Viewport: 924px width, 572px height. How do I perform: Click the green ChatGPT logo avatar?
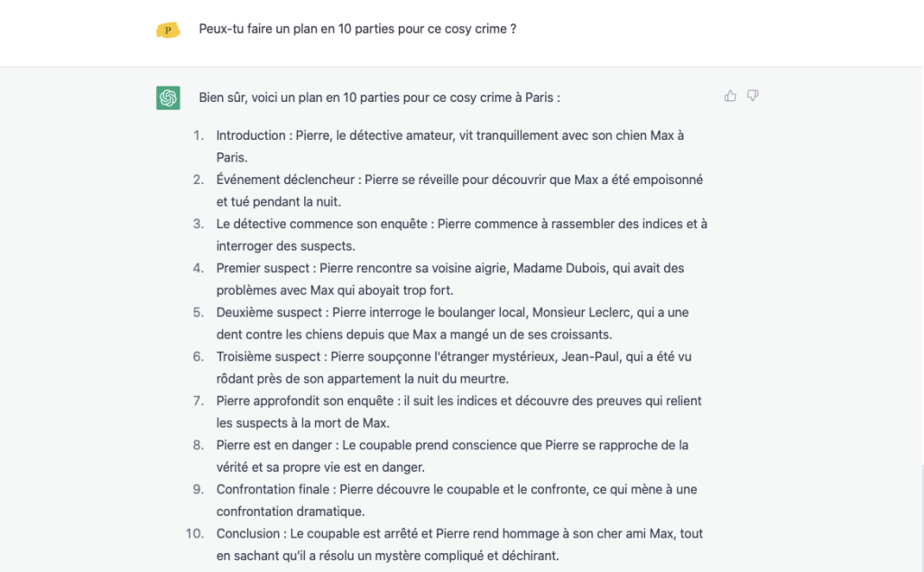168,97
